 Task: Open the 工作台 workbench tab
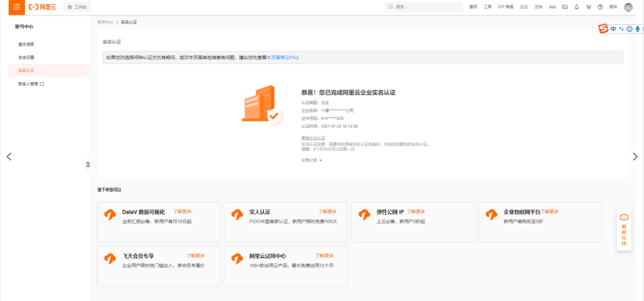click(77, 7)
